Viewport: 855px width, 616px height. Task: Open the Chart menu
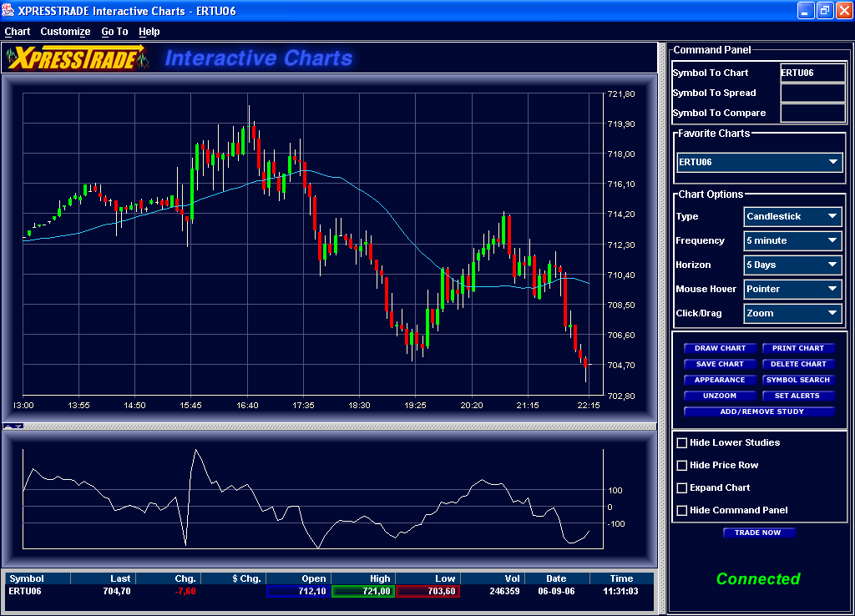(18, 32)
